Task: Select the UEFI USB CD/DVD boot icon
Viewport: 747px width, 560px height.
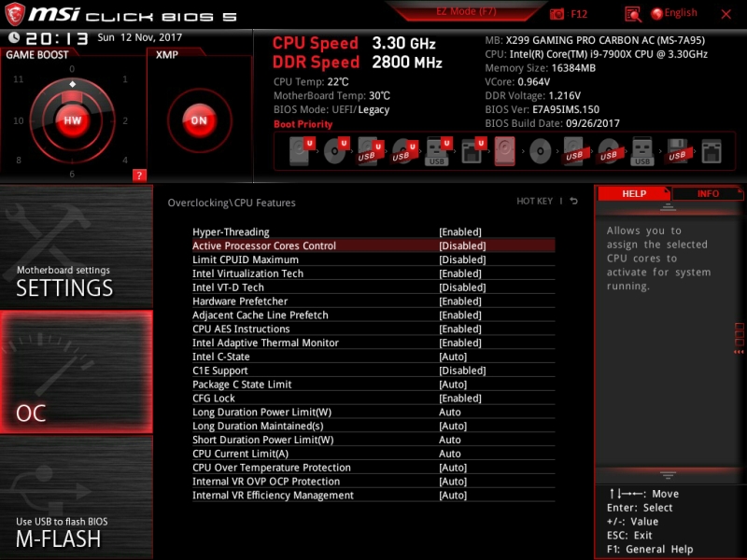Action: [404, 151]
